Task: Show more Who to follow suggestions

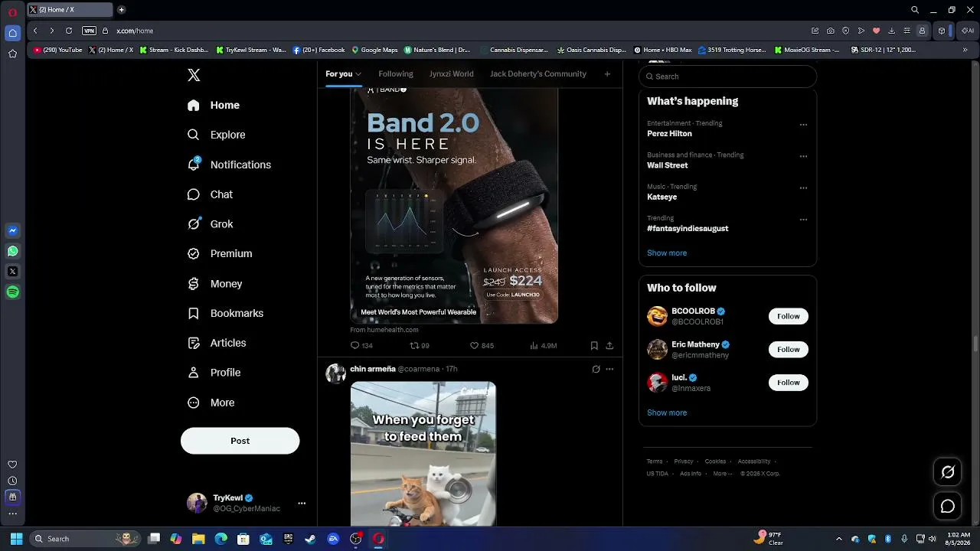Action: tap(667, 413)
